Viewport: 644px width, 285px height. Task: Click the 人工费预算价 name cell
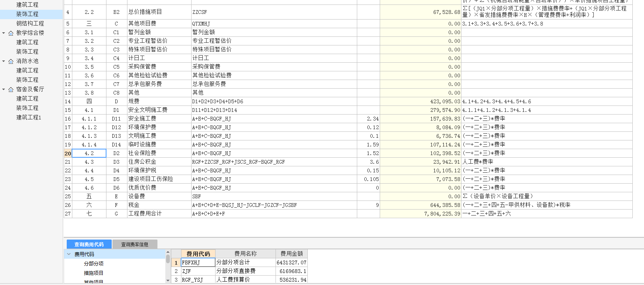(x=246, y=280)
